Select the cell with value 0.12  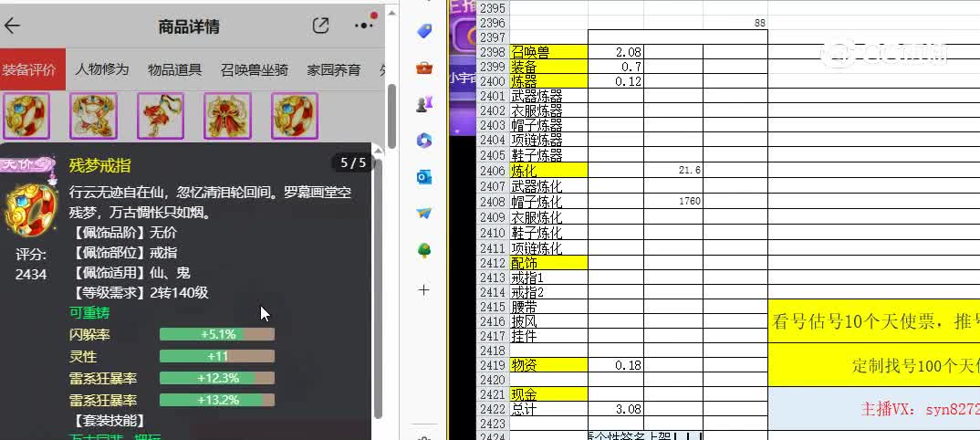(616, 81)
